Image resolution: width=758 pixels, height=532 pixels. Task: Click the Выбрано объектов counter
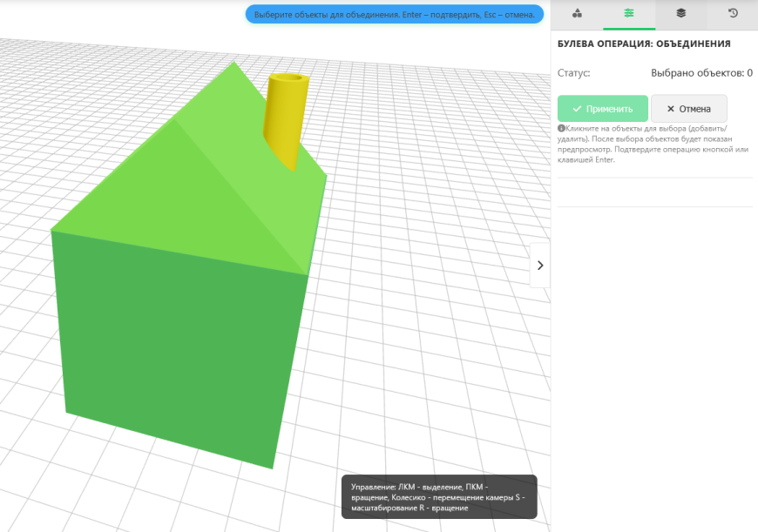pos(702,73)
